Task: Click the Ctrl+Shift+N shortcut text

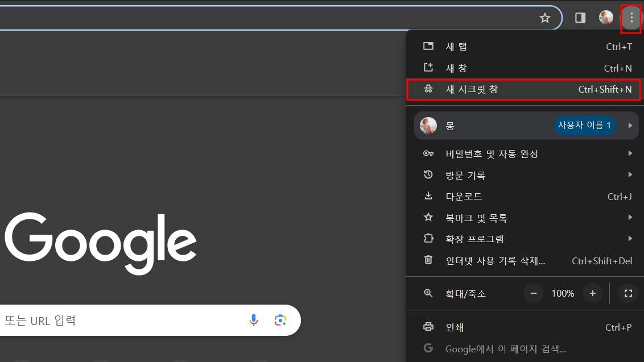Action: 605,89
